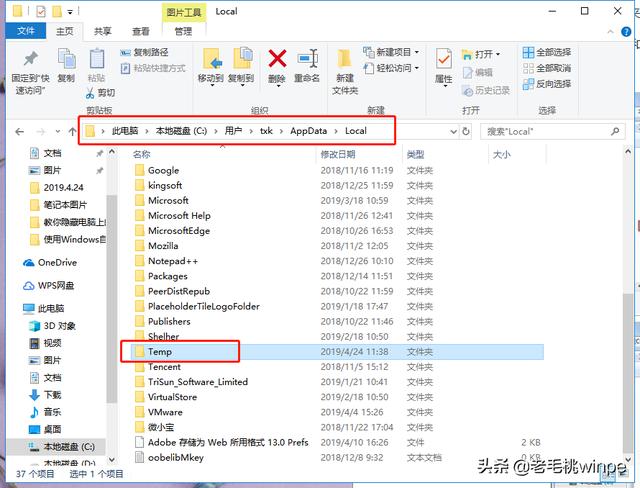Open the Copy to (复制到) menu
The image size is (640, 488).
(241, 67)
